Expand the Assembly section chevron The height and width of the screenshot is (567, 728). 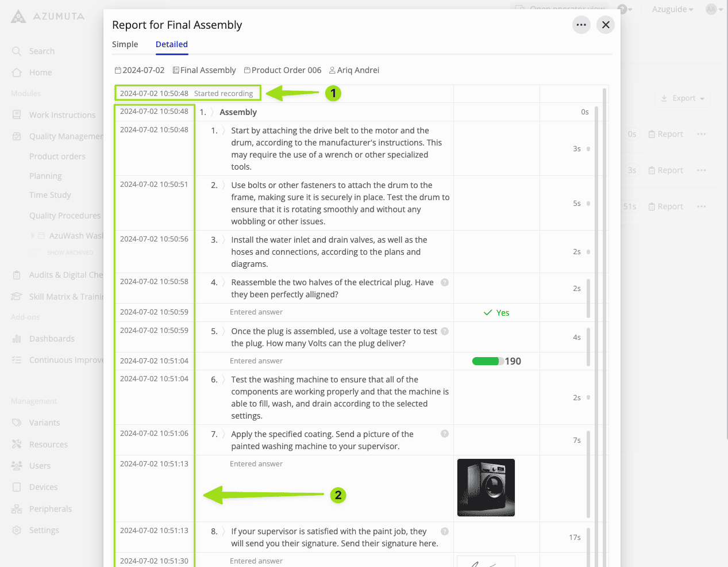click(211, 112)
